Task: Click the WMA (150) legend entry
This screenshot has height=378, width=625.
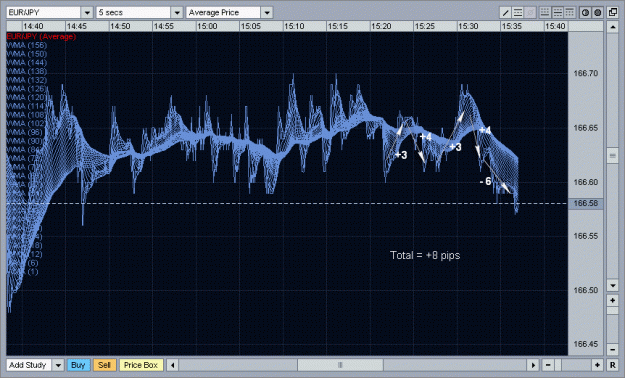Action: [x=27, y=54]
